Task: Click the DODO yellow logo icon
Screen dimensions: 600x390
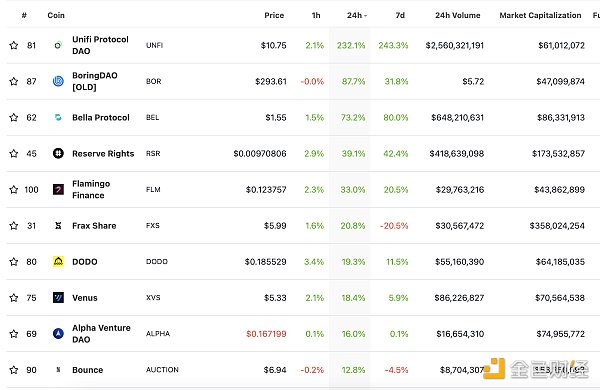Action: [x=58, y=261]
